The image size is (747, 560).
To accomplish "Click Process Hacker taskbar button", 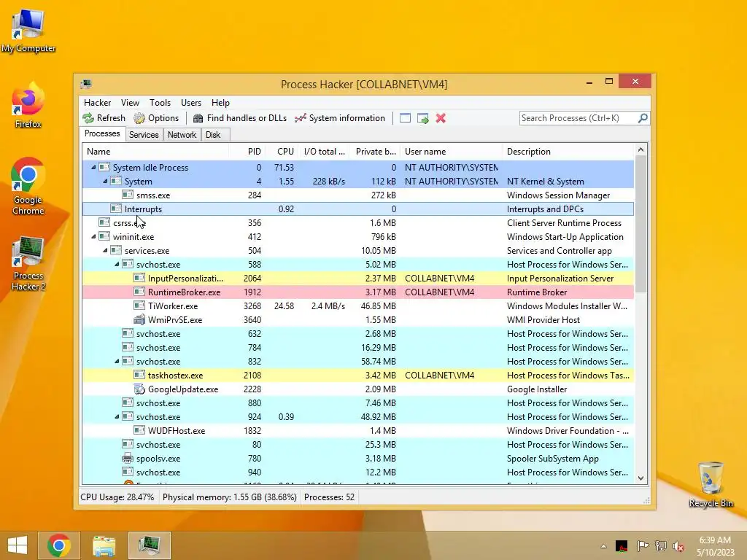I will pyautogui.click(x=149, y=545).
